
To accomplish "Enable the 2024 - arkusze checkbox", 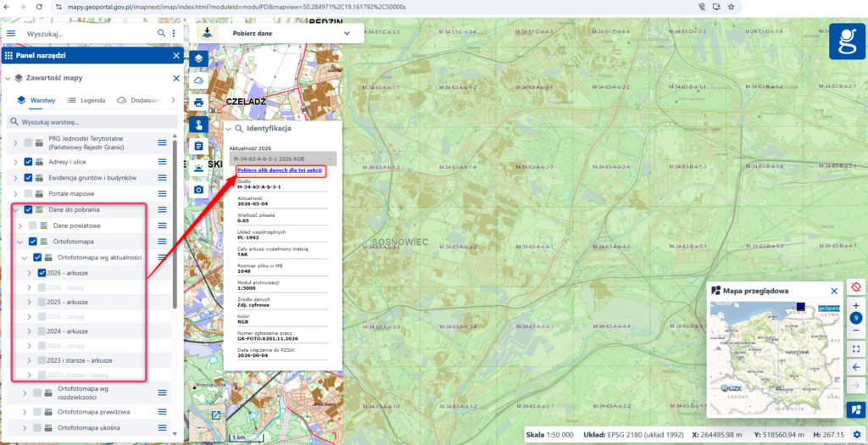I will tap(42, 331).
